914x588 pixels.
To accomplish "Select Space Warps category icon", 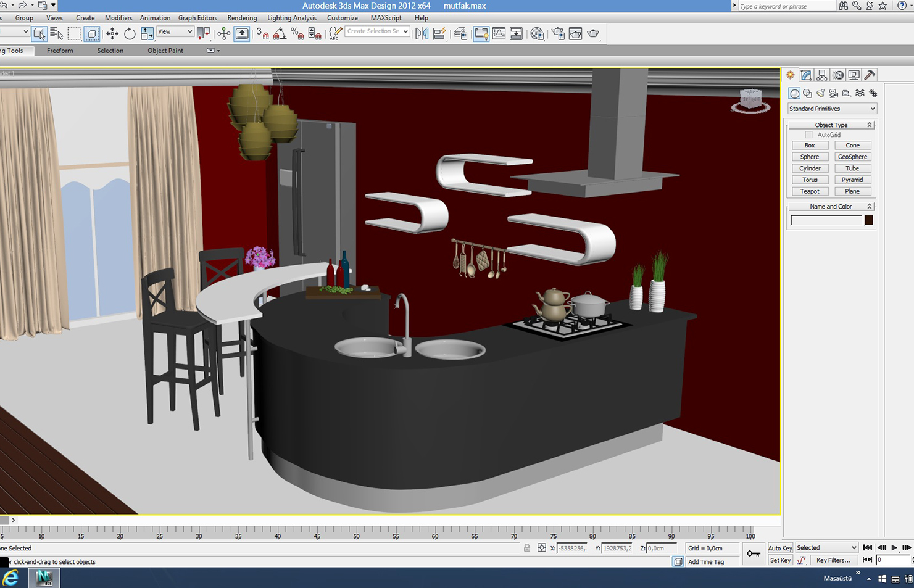I will click(x=860, y=93).
